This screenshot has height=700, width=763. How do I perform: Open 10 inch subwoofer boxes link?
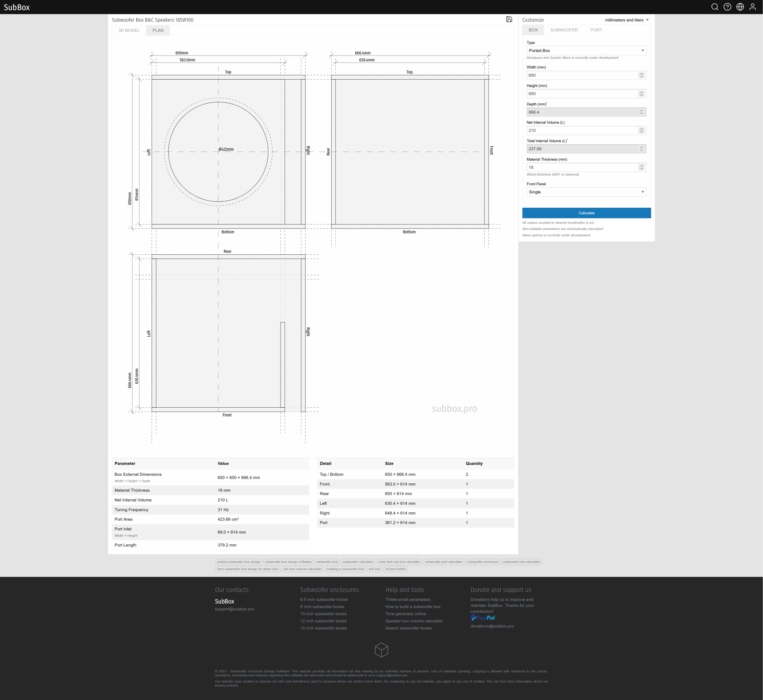(x=323, y=614)
